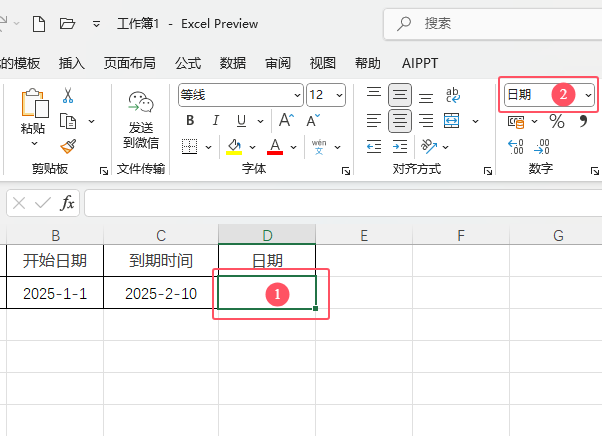Click the Insert Function fx icon

point(68,203)
